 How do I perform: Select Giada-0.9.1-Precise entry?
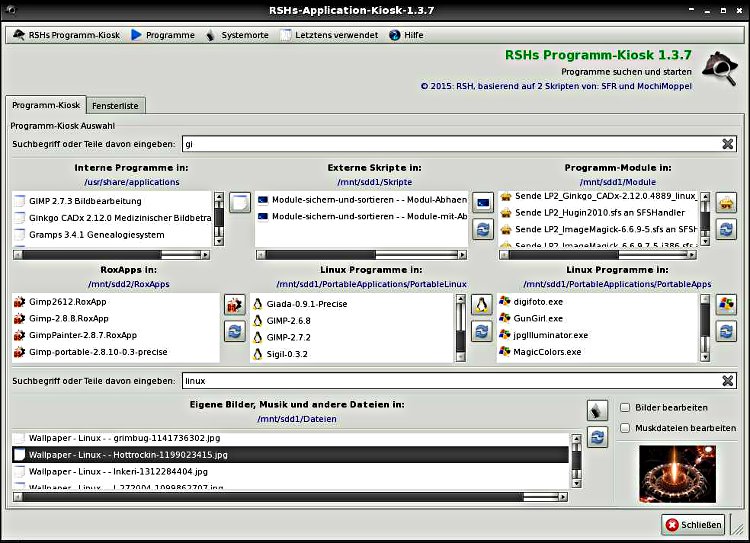coord(352,304)
